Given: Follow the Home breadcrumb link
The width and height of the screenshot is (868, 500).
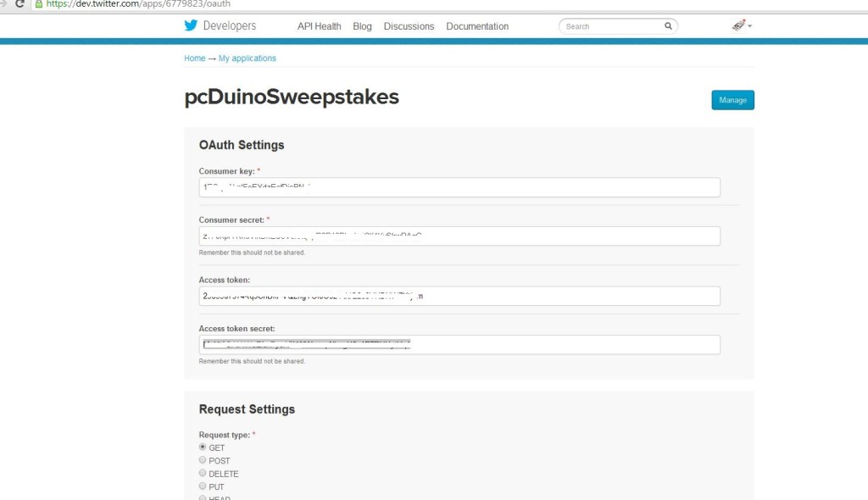Looking at the screenshot, I should coord(195,58).
